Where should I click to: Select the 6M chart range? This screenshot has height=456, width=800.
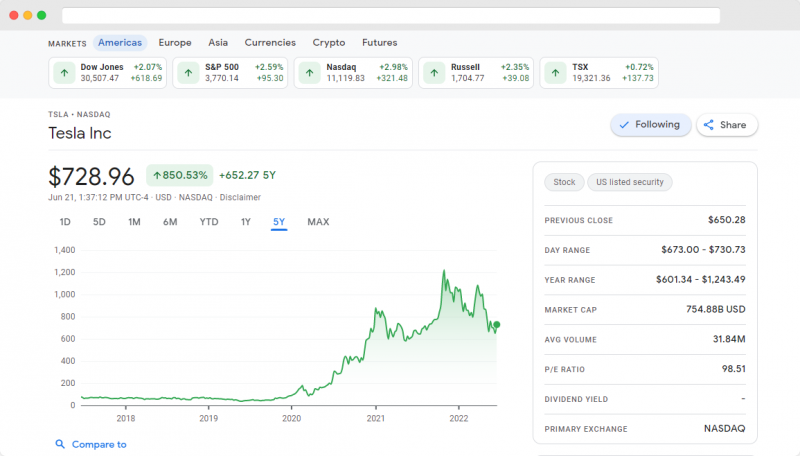(x=170, y=222)
